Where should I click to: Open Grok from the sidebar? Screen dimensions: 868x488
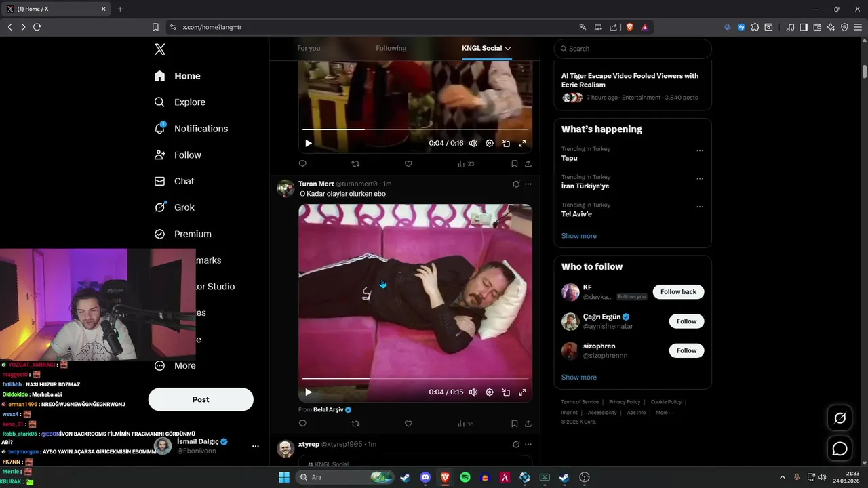coord(174,207)
